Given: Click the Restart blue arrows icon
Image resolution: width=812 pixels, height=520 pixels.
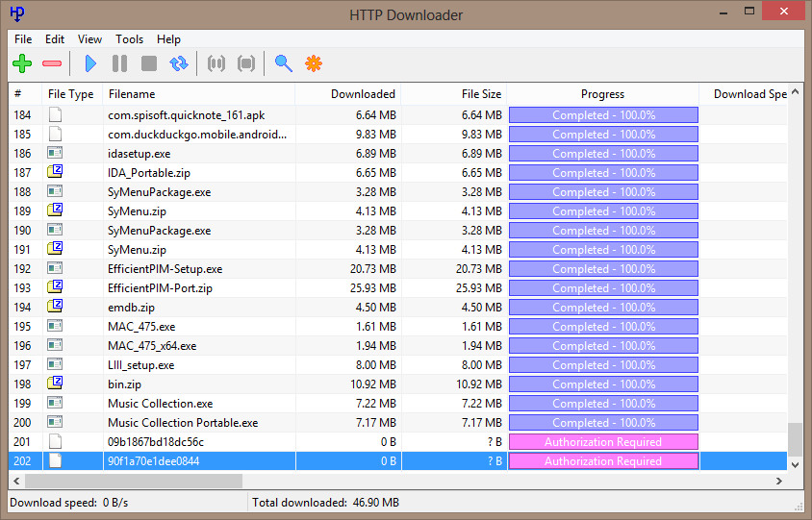Looking at the screenshot, I should pos(179,63).
